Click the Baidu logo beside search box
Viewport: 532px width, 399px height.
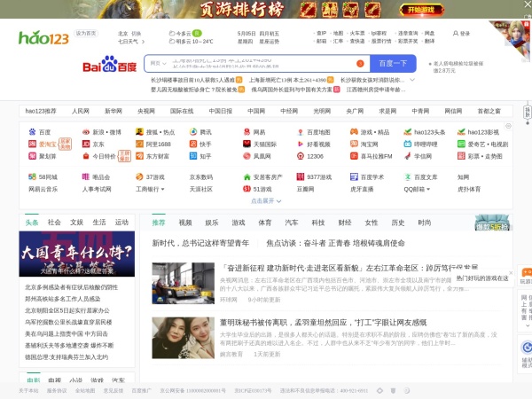point(110,64)
